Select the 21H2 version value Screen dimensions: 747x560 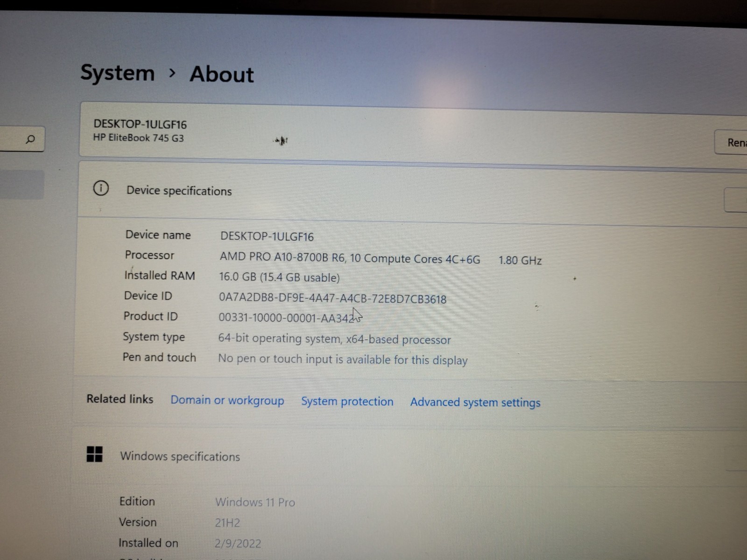(227, 523)
